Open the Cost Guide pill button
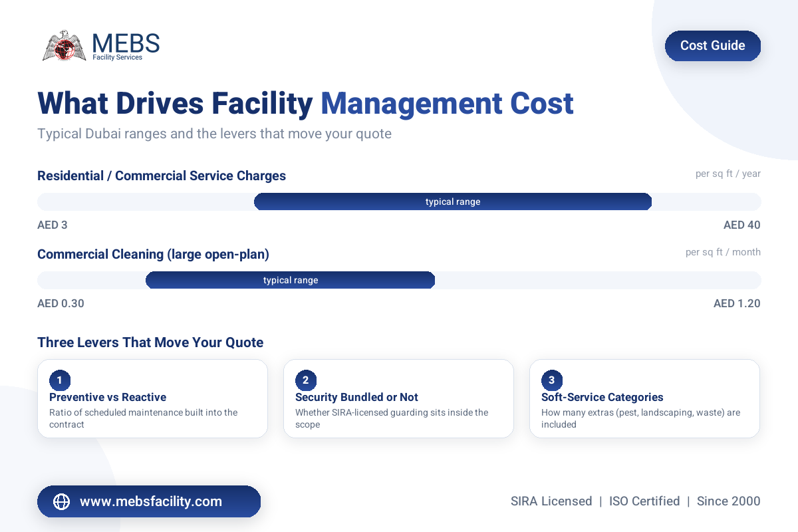Screen dimensions: 798x532 pos(713,46)
